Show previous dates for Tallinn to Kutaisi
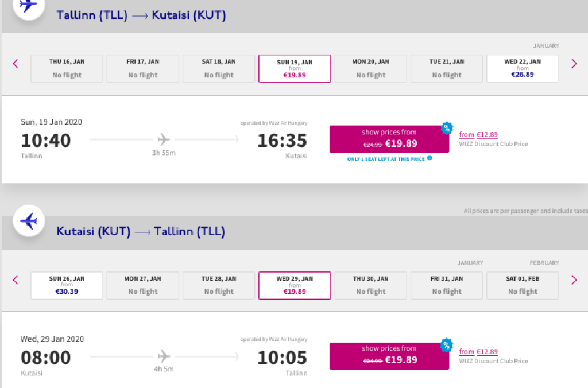Screen dimensions: 588x388 (x=16, y=64)
